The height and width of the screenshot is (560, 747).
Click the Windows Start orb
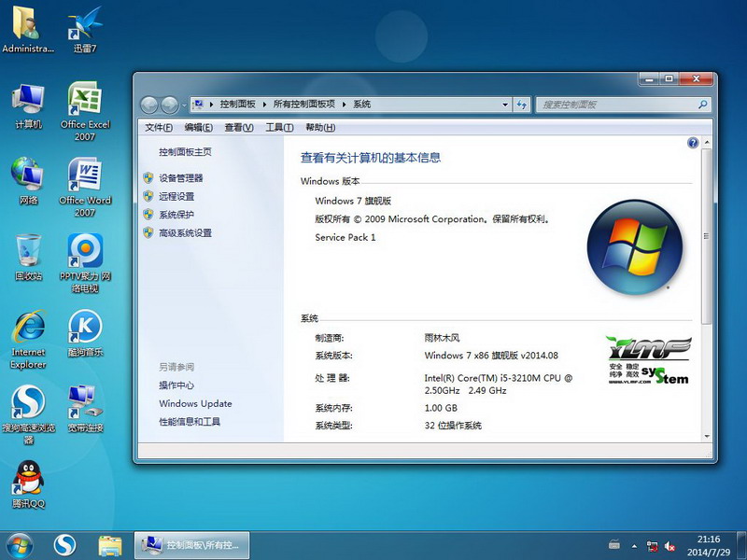click(20, 546)
